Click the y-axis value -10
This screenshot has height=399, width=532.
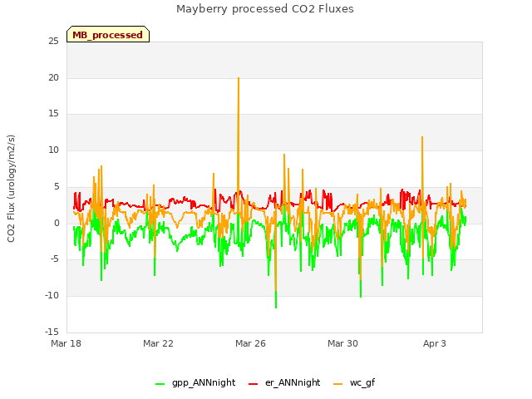point(52,296)
